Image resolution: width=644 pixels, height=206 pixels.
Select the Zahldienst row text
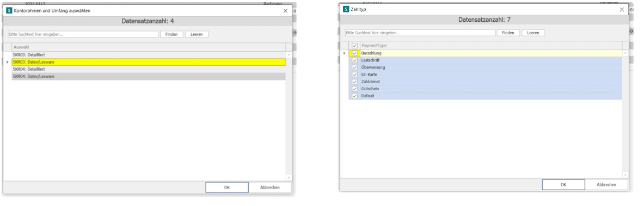(371, 82)
